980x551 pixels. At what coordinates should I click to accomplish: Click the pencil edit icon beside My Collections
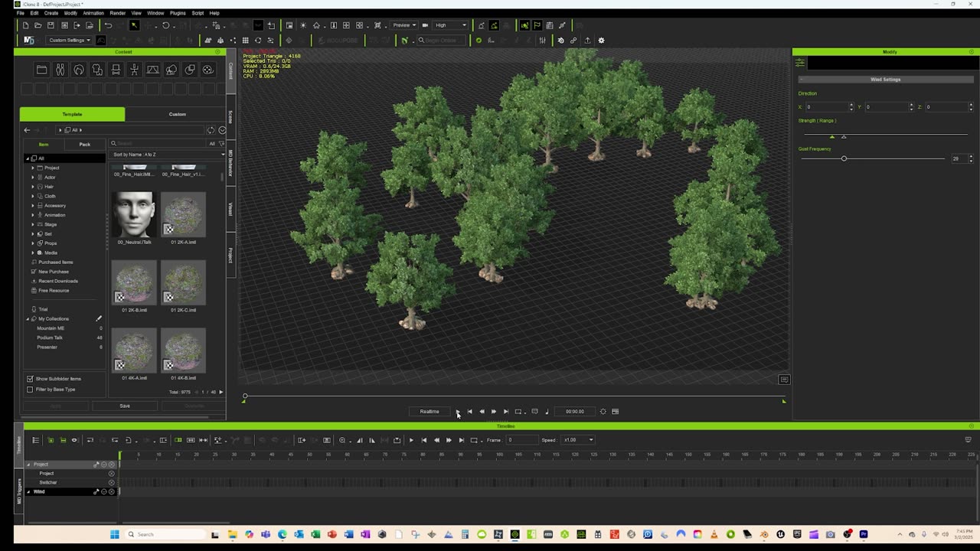click(x=99, y=318)
